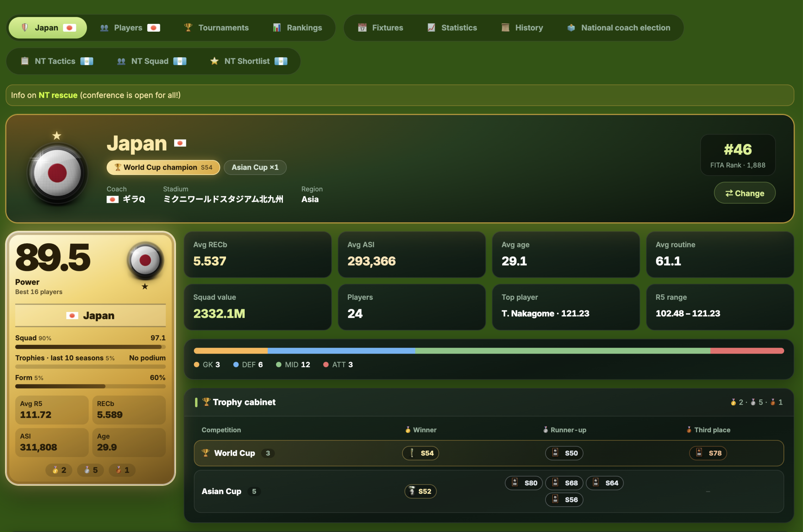Click the FITA Rank #46 card
This screenshot has height=532, width=803.
[738, 155]
